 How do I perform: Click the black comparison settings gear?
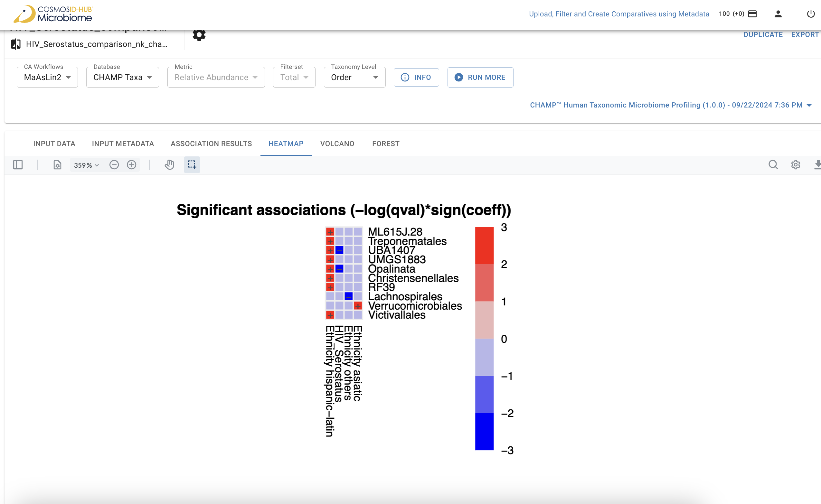click(x=199, y=35)
